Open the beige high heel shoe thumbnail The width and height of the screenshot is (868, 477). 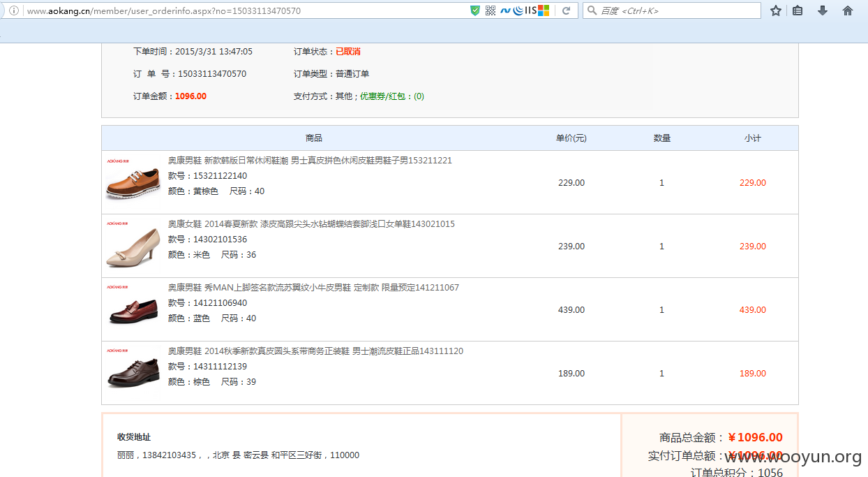[x=133, y=245]
